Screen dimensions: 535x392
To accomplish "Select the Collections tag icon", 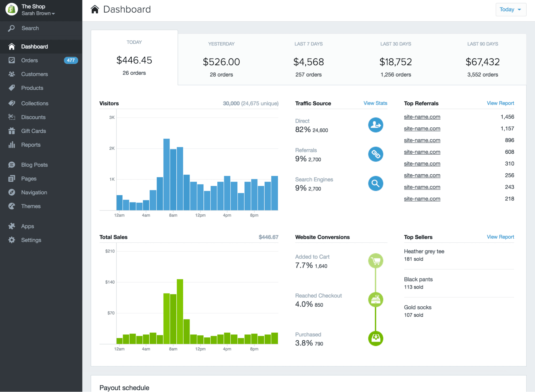I will (12, 103).
